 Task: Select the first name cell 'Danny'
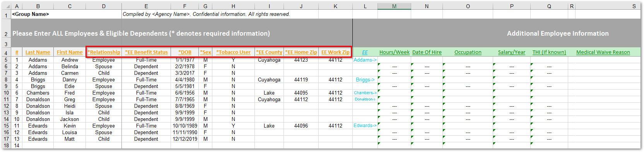[x=70, y=79]
